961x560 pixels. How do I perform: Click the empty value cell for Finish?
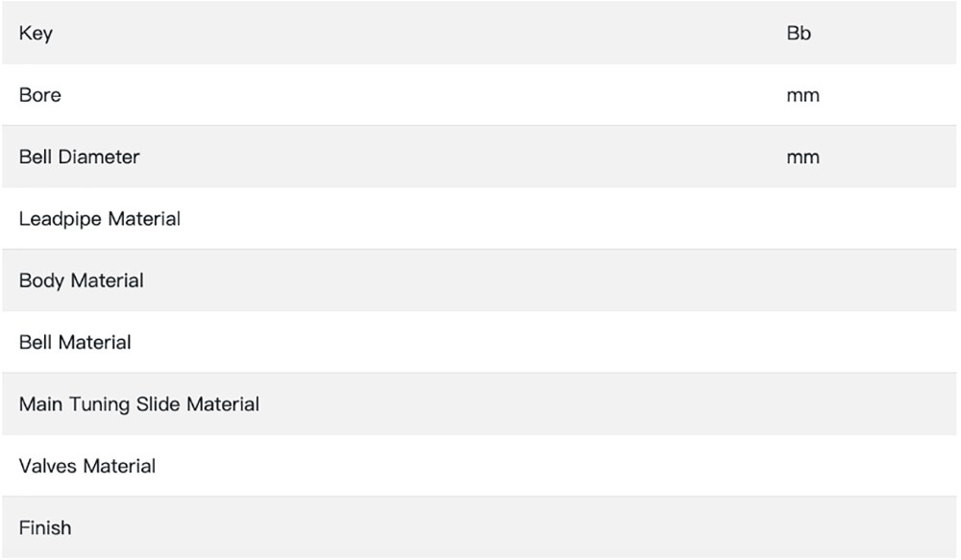coord(802,527)
